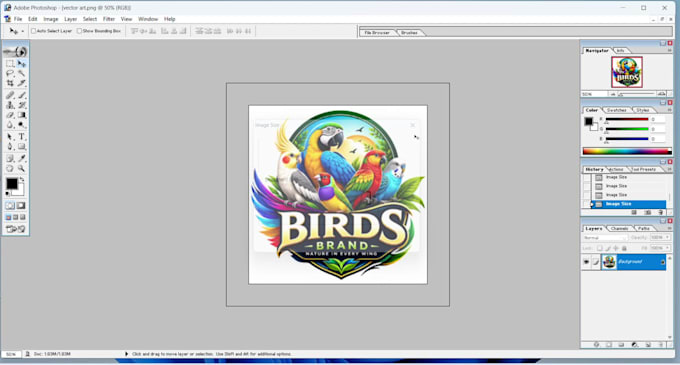Click the Navigator zoom in button

tap(661, 94)
